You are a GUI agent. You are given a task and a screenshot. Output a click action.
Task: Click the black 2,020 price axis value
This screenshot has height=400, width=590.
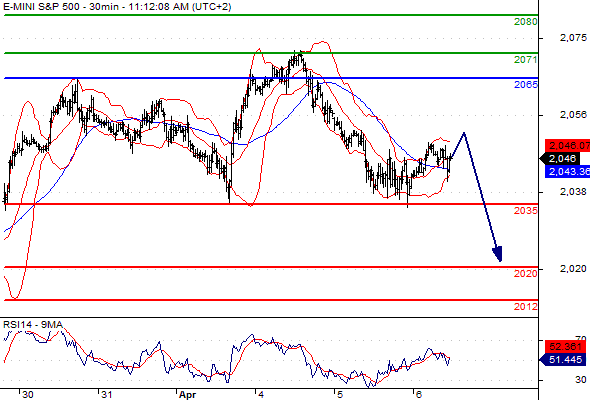(573, 269)
